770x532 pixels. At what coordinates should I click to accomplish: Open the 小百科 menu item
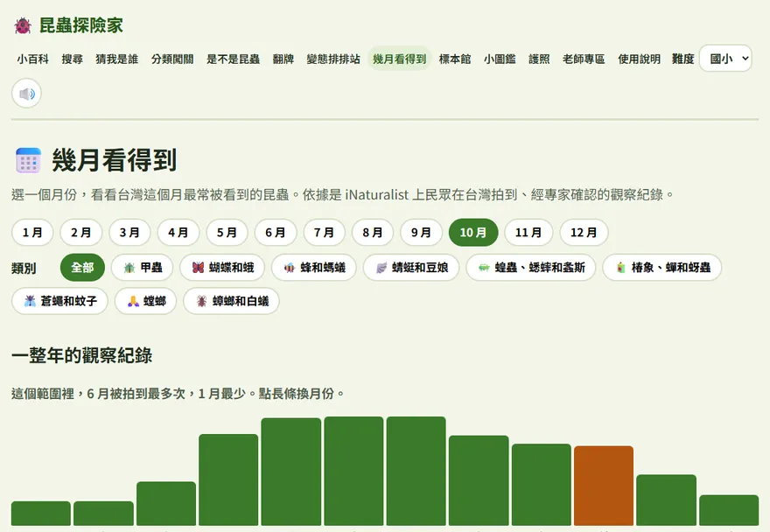[33, 59]
